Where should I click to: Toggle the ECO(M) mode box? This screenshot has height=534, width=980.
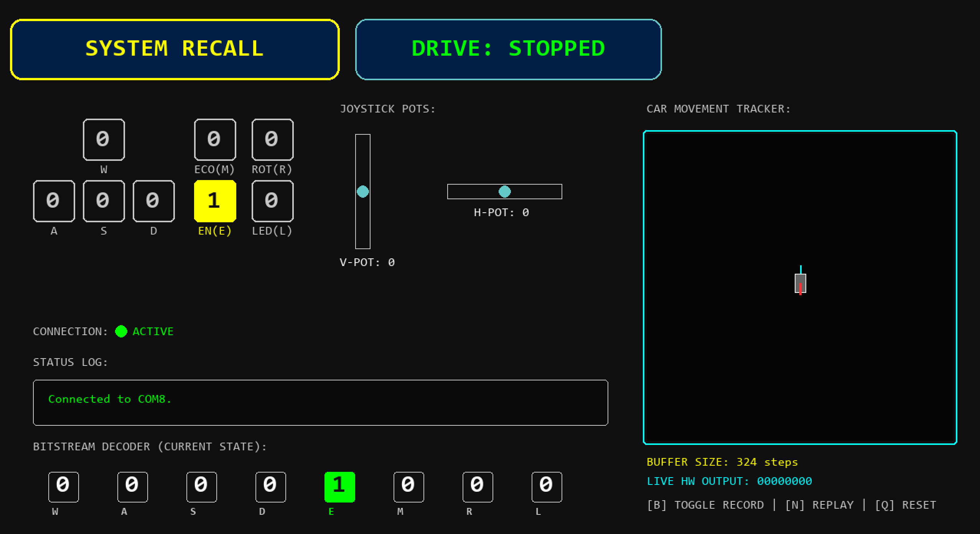[215, 139]
